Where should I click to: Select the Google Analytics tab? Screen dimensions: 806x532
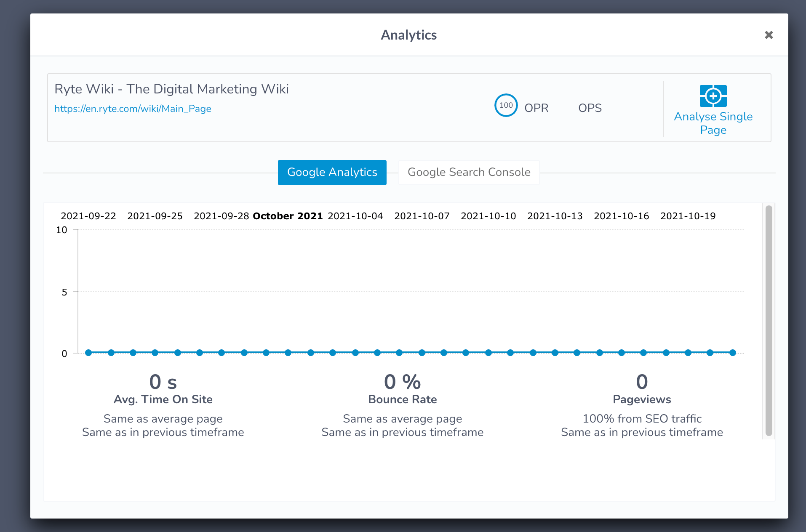(332, 172)
